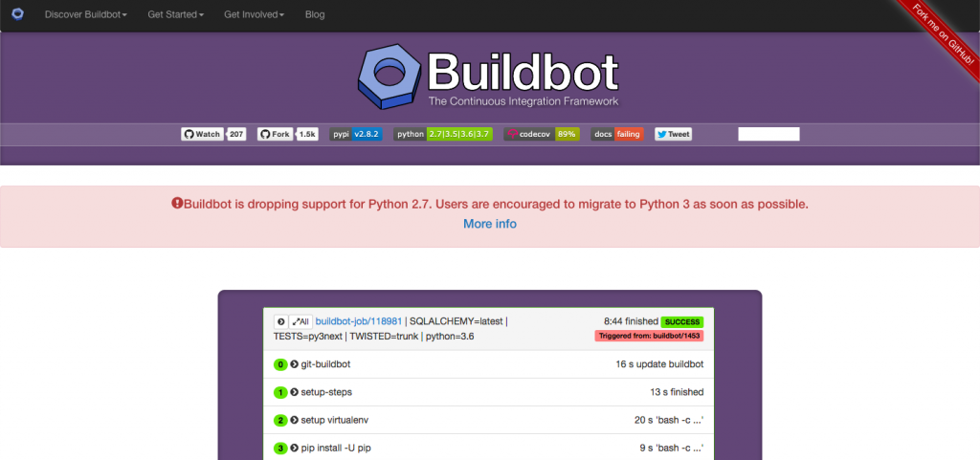Click the Python 2.7 deprecation warning text
The height and width of the screenshot is (460, 980).
coord(496,204)
